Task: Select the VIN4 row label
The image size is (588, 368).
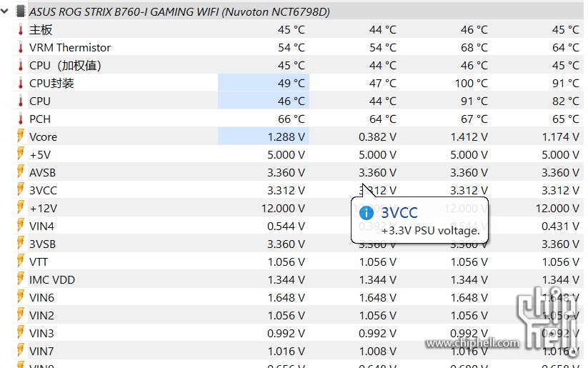Action: (x=41, y=227)
